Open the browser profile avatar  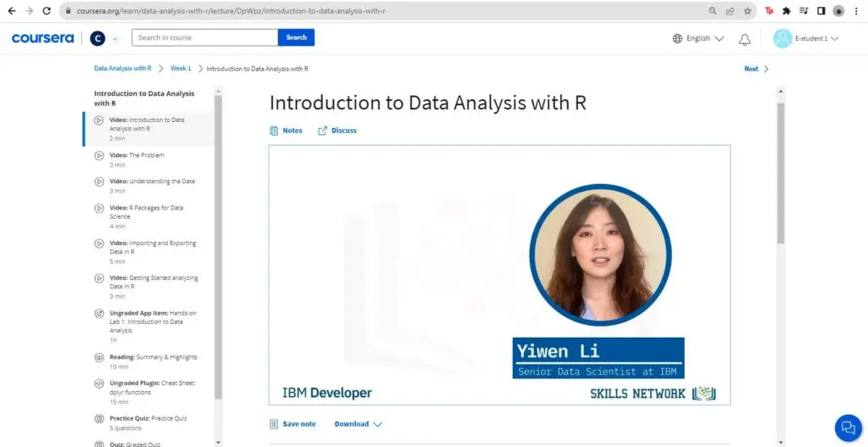pos(838,10)
